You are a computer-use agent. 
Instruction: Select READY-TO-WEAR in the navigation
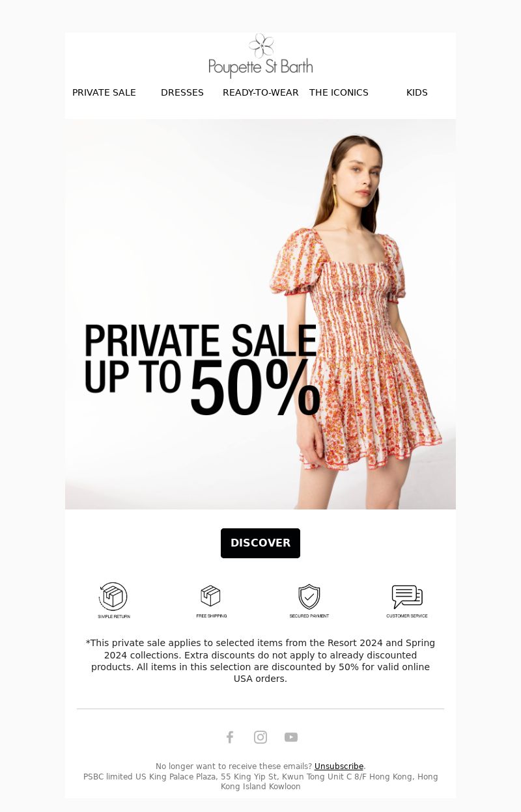260,92
